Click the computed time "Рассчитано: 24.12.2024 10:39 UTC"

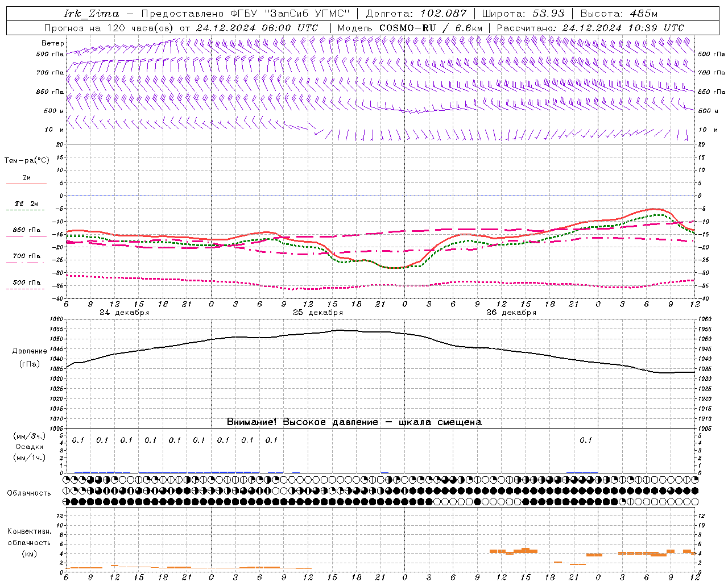(590, 28)
